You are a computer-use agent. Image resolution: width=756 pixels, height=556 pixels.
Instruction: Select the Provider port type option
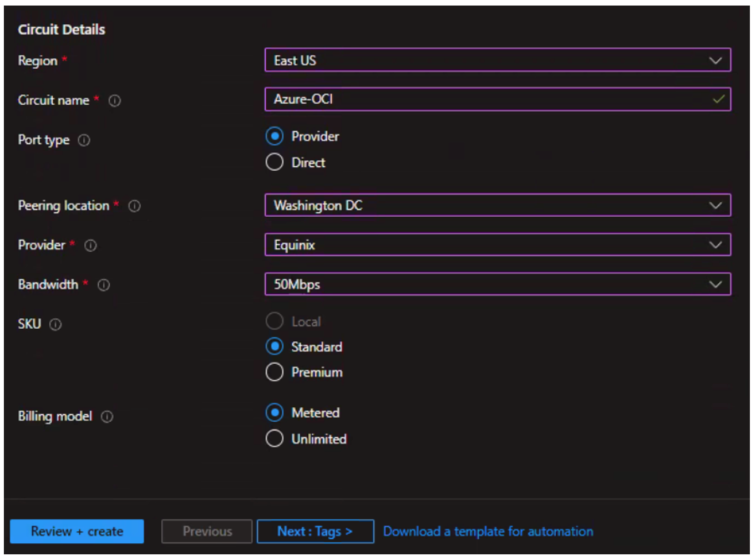pos(275,136)
